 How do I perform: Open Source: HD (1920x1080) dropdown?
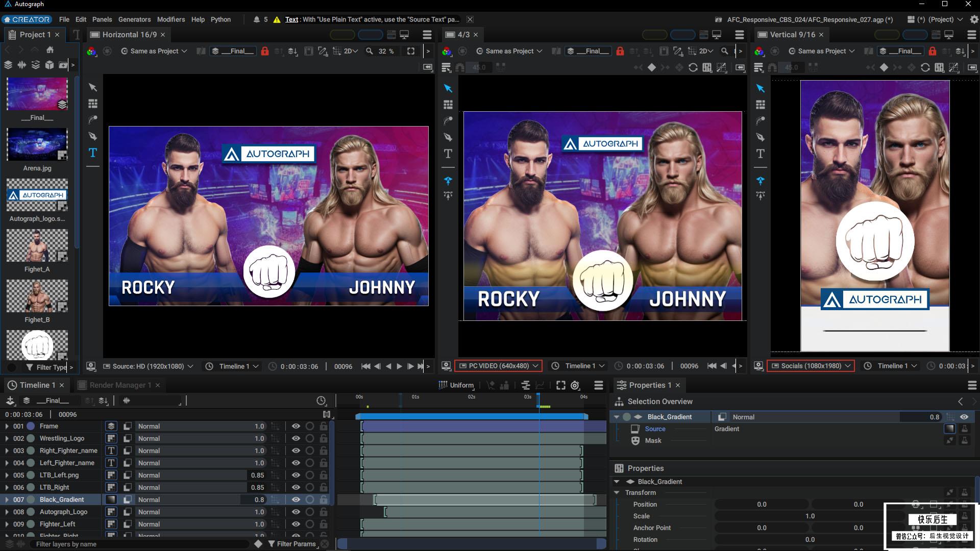click(148, 366)
